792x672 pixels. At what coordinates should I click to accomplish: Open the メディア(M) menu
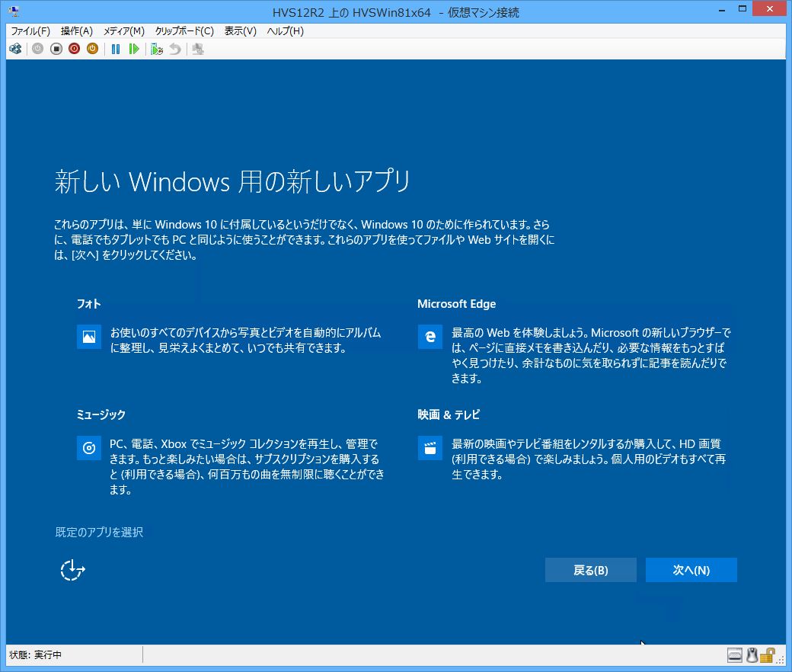coord(124,30)
